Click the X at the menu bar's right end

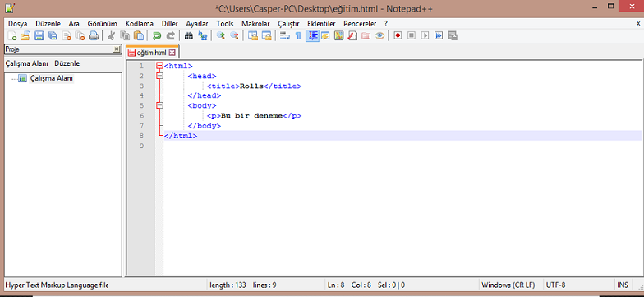[x=638, y=24]
